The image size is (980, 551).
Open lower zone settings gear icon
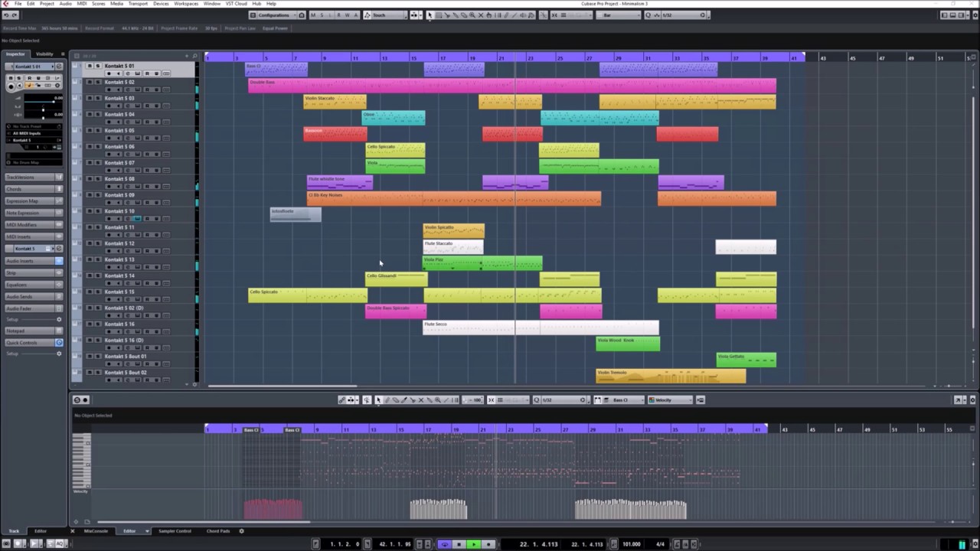pos(241,530)
